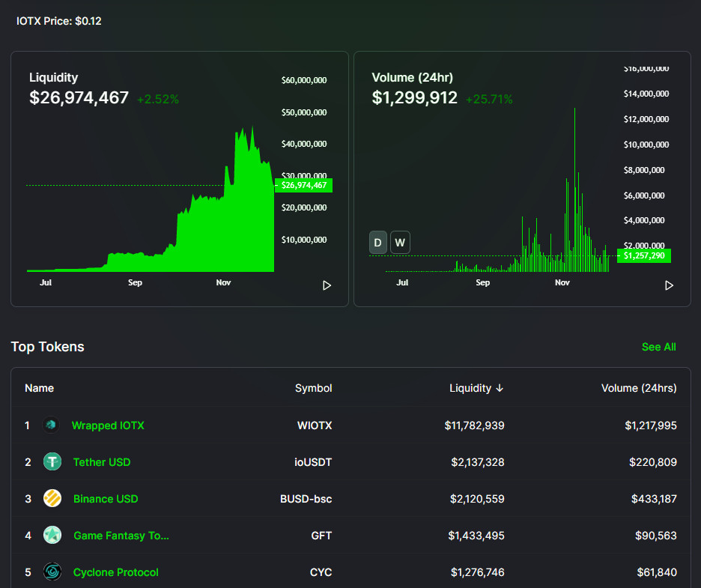Sort tokens by Liquidity arrow
Viewport: 701px width, 588px height.
500,388
